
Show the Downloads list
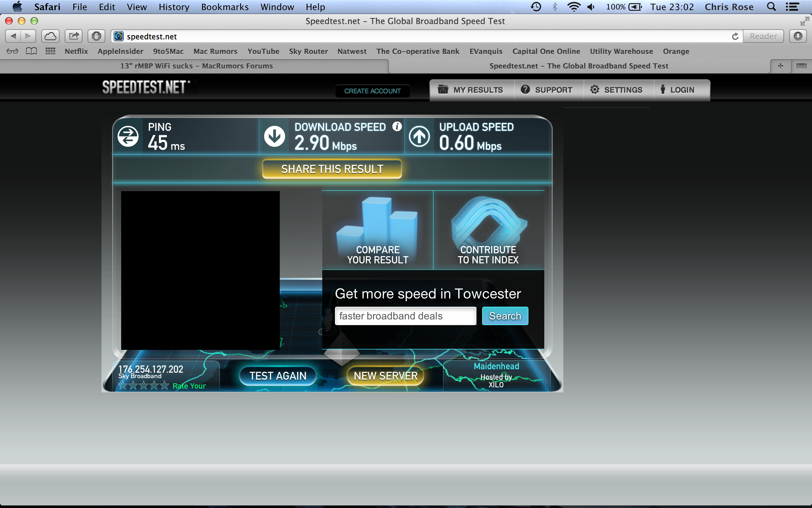point(798,36)
